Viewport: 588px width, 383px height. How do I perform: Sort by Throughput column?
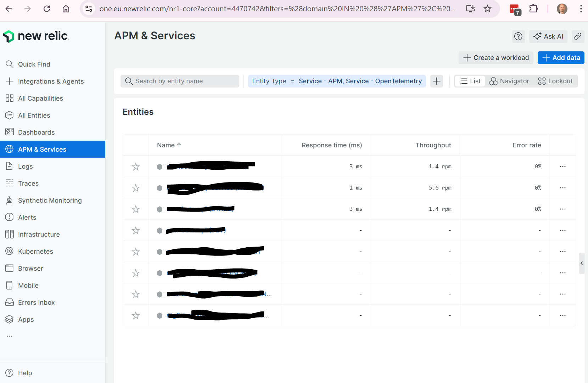click(x=433, y=145)
